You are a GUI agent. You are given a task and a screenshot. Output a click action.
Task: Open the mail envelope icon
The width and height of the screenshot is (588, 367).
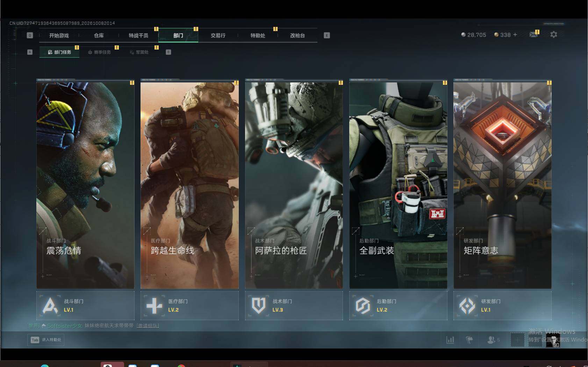533,35
